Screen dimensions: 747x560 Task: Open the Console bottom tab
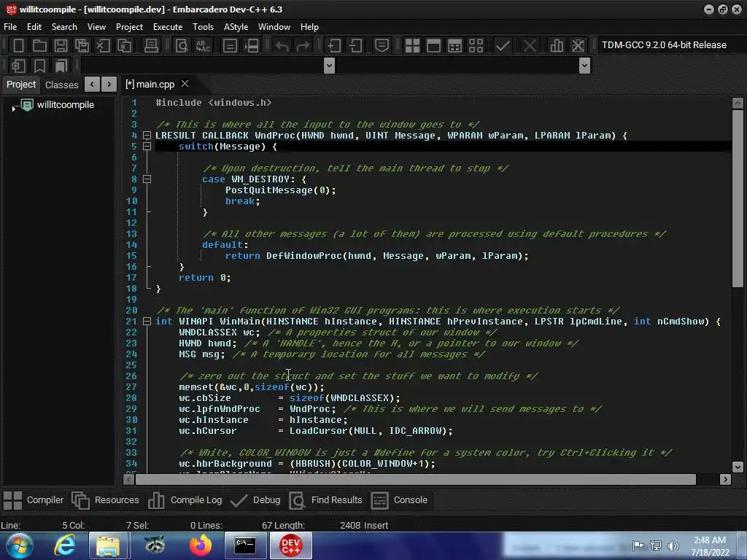point(399,500)
